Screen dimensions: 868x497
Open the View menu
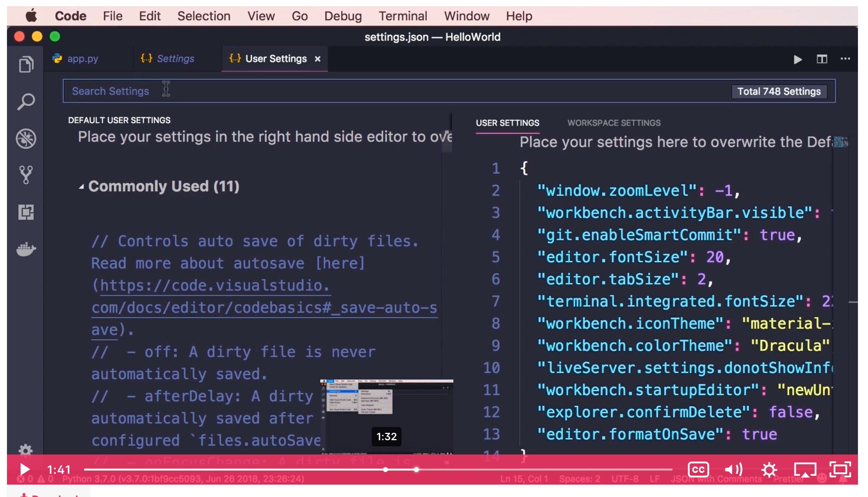261,16
